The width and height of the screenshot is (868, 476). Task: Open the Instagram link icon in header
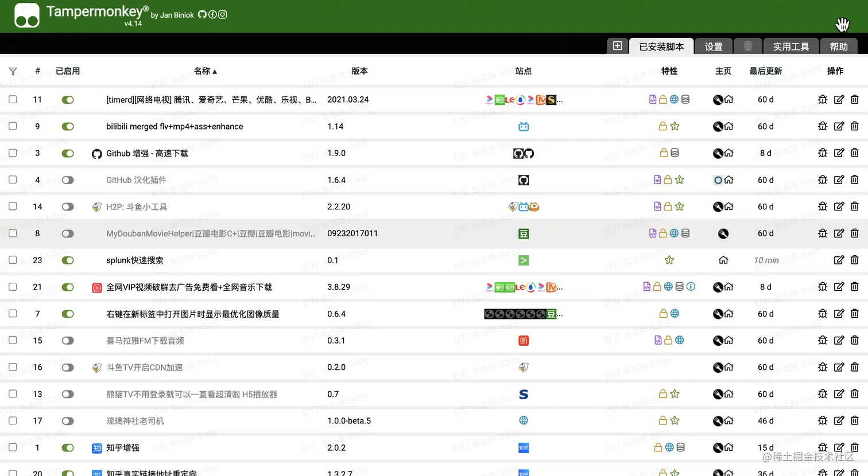point(223,14)
